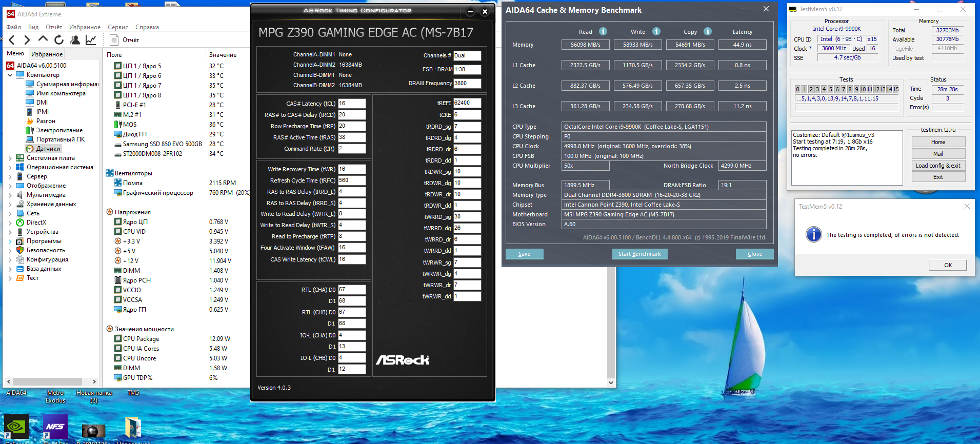Click the tREFI value field

pyautogui.click(x=467, y=103)
